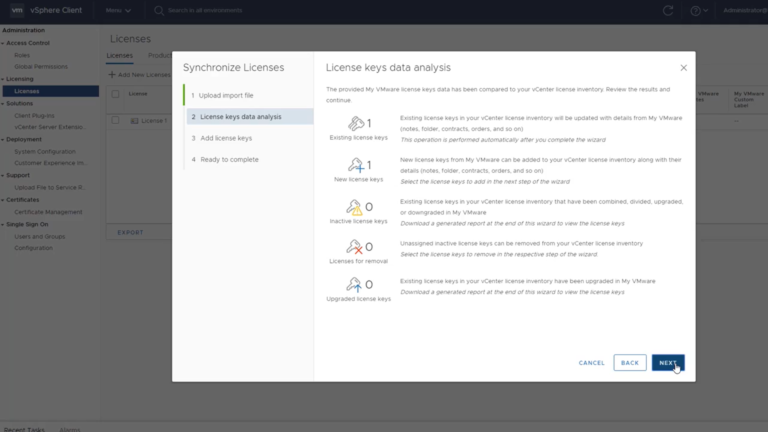This screenshot has height=432, width=768.
Task: Click the New license keys plus-key icon
Action: click(356, 165)
